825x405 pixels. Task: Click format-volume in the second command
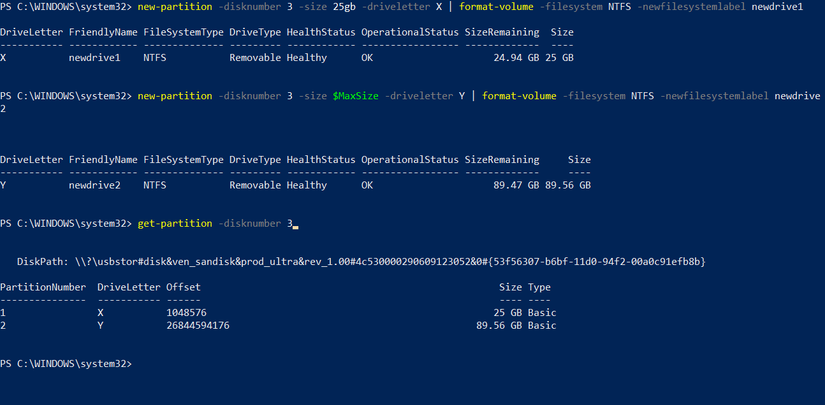pyautogui.click(x=519, y=96)
